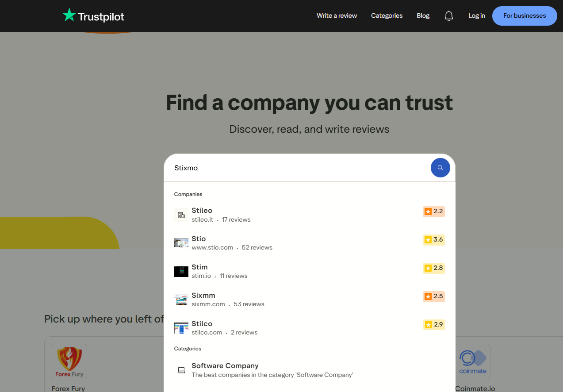Click the Sixmm website thumbnail
Viewport: 563px width, 392px height.
[181, 300]
